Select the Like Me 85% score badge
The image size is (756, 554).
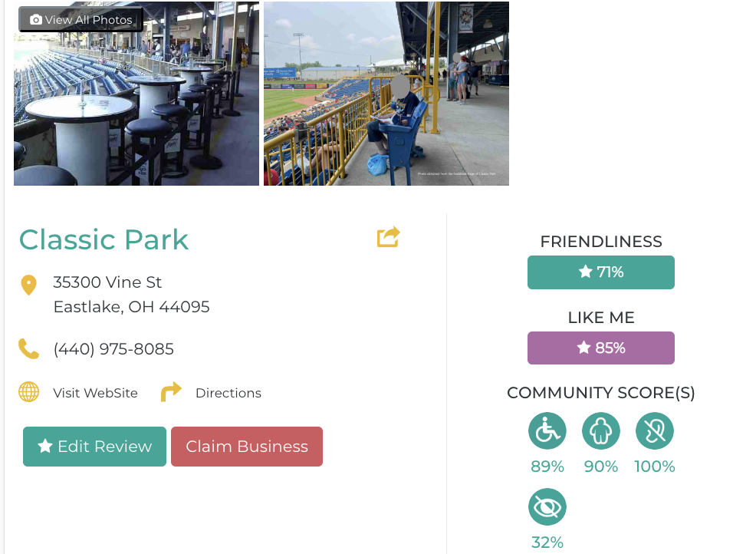click(x=601, y=348)
